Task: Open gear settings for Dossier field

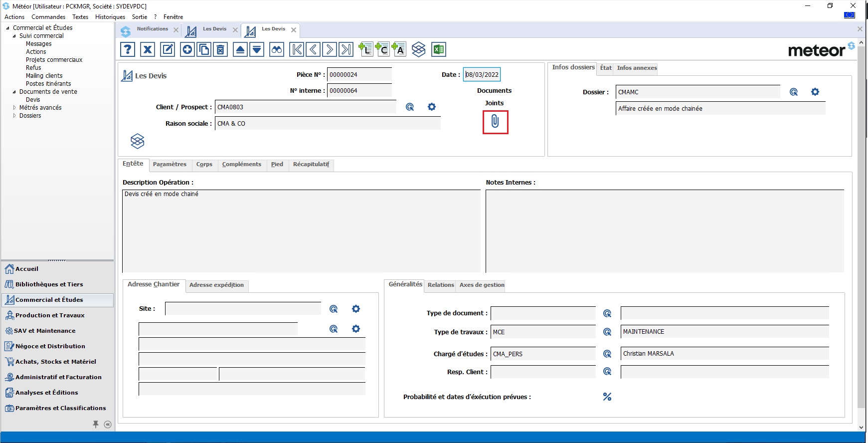Action: click(x=815, y=92)
